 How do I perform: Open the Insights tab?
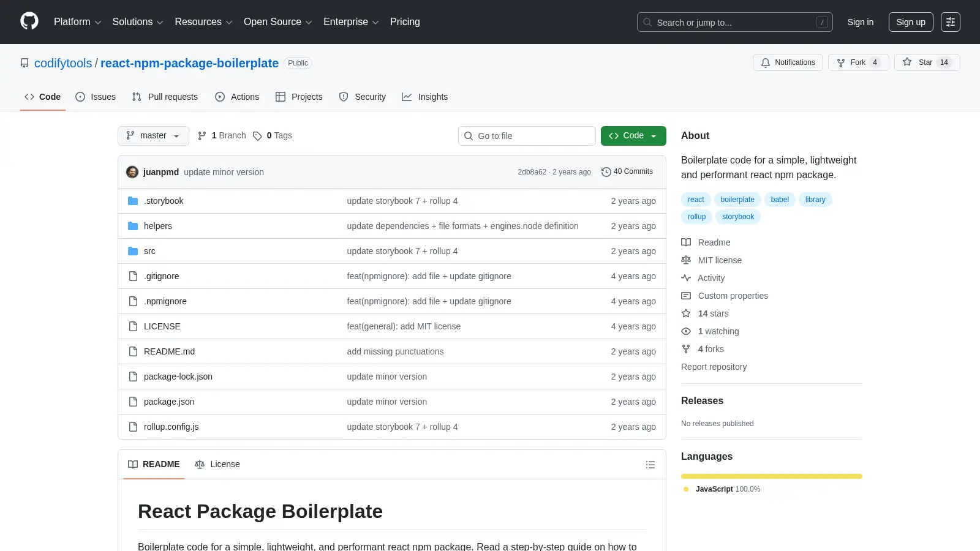coord(425,97)
